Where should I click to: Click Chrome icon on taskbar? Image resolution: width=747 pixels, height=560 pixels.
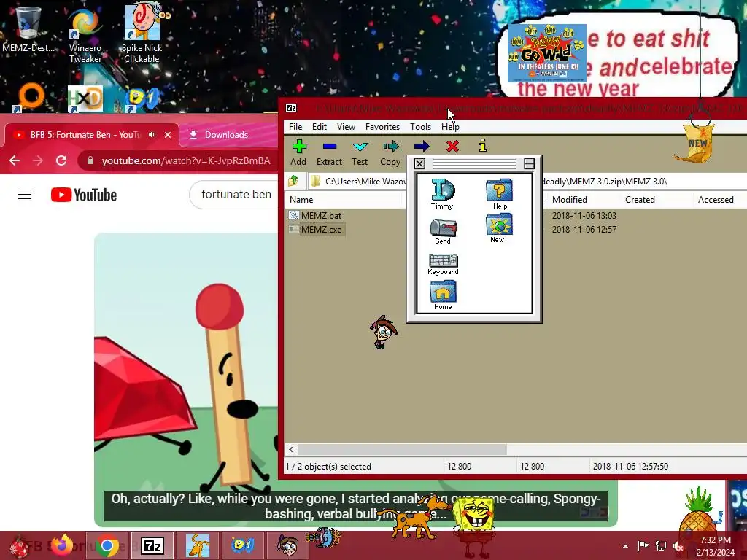107,545
